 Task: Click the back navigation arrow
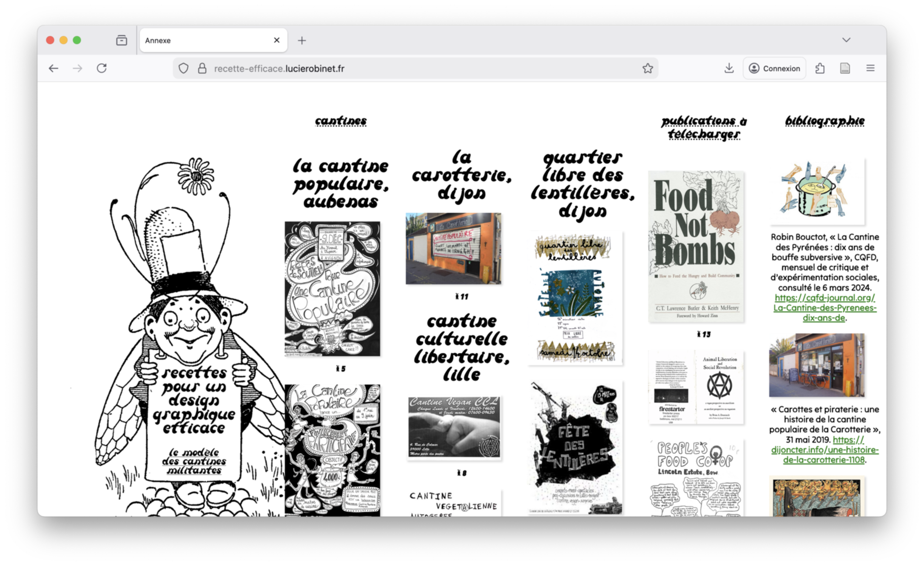(x=54, y=68)
